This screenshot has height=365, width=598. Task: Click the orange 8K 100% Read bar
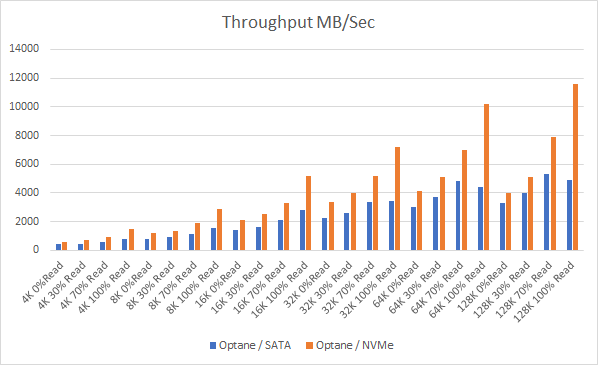click(219, 230)
